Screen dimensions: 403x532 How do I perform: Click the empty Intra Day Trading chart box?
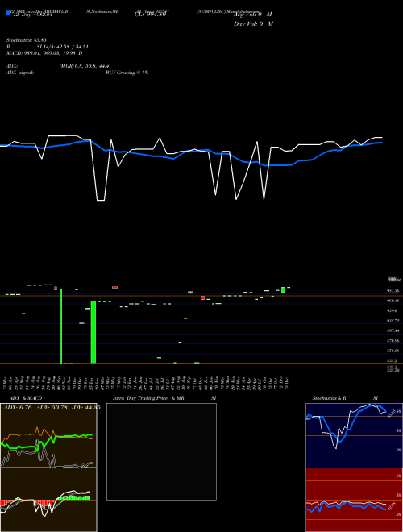click(161, 451)
